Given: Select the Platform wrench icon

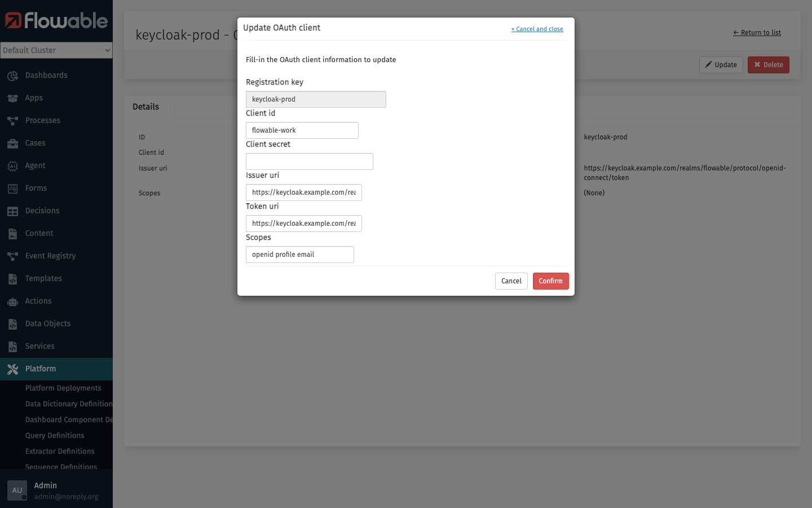Looking at the screenshot, I should click(x=12, y=369).
